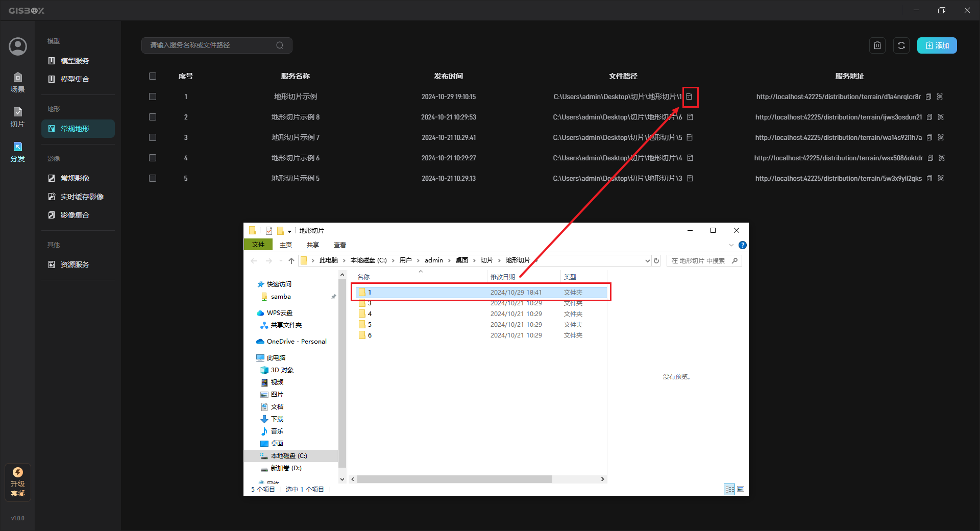Click the refresh icon next to the 添加 button
980x531 pixels.
(x=901, y=45)
